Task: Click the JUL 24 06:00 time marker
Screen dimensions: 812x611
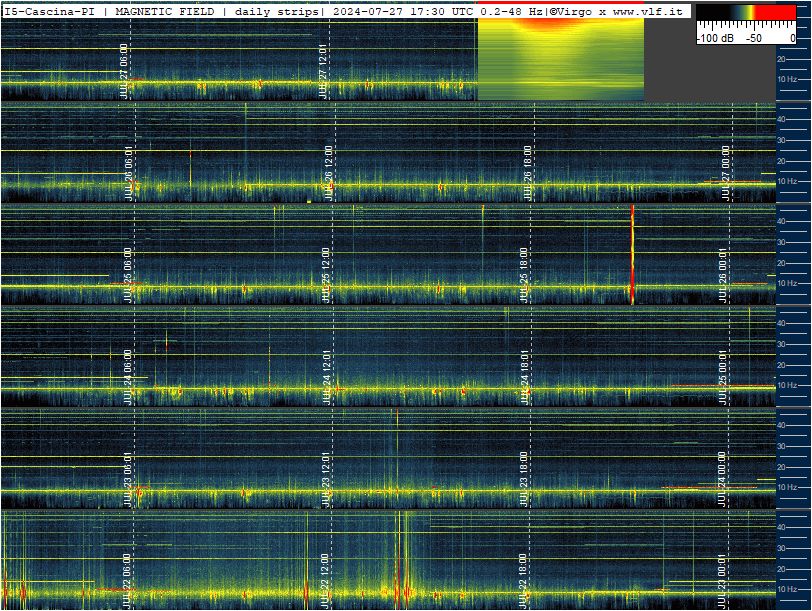Action: (x=128, y=377)
